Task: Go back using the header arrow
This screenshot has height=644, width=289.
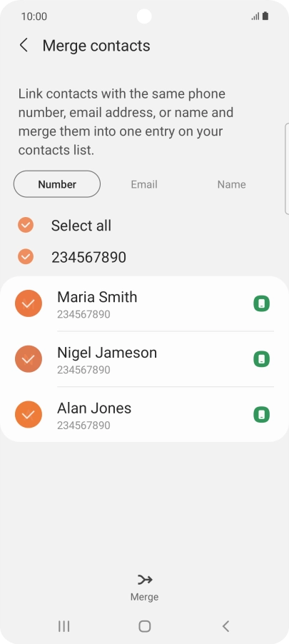Action: point(24,45)
